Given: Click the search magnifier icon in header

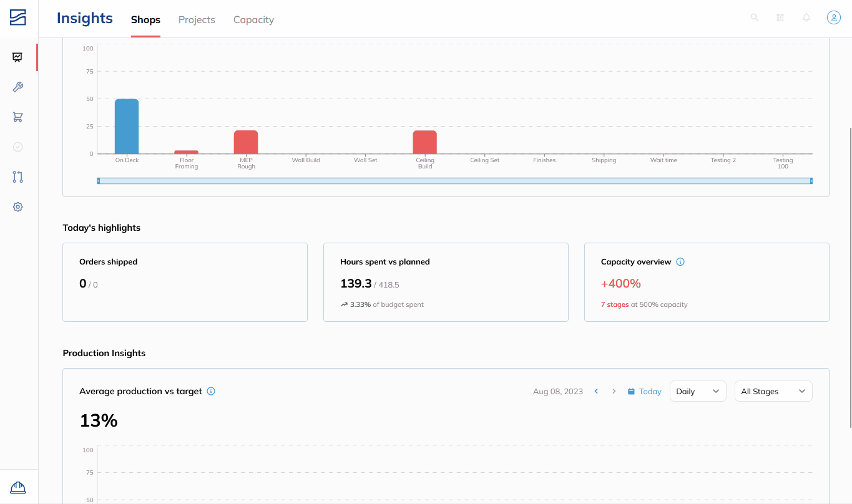Looking at the screenshot, I should (x=755, y=17).
